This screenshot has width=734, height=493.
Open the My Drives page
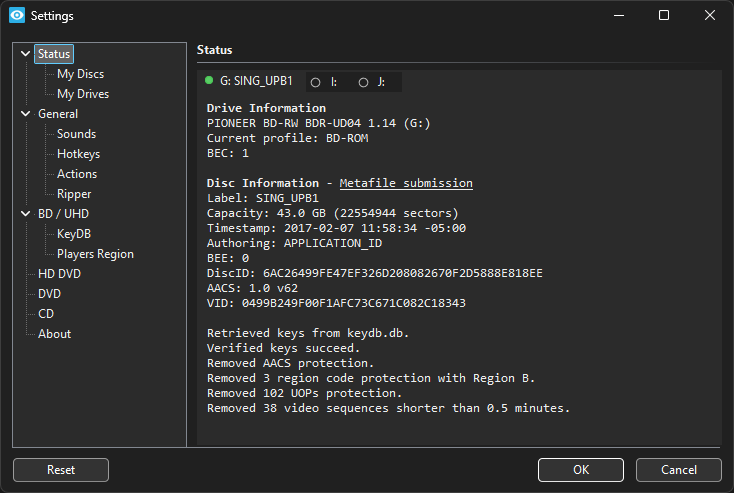[x=83, y=94]
